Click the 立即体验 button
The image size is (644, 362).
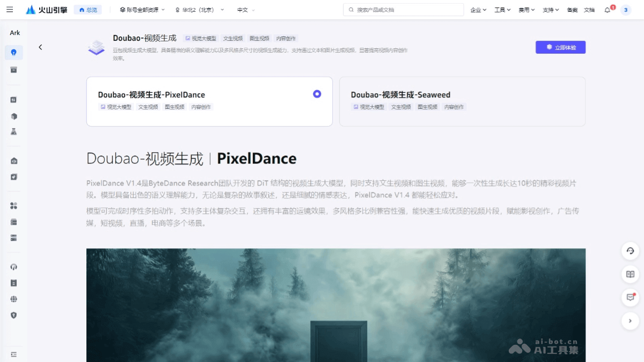click(x=560, y=47)
